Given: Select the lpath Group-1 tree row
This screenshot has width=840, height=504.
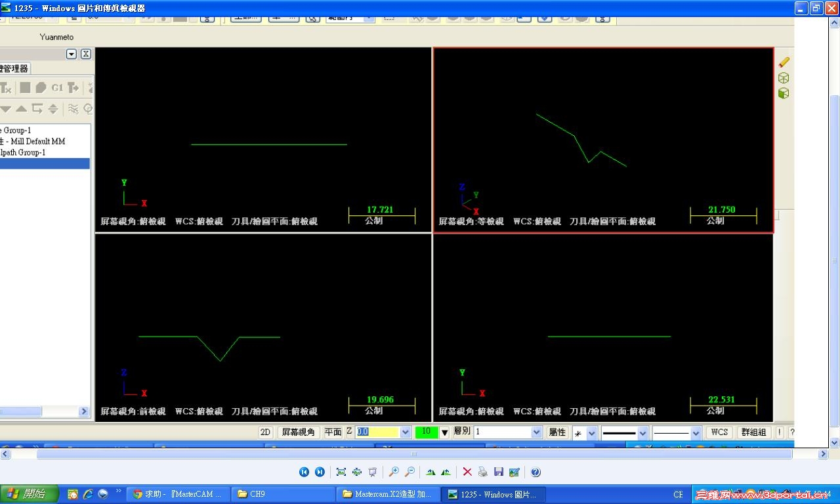Looking at the screenshot, I should point(23,152).
